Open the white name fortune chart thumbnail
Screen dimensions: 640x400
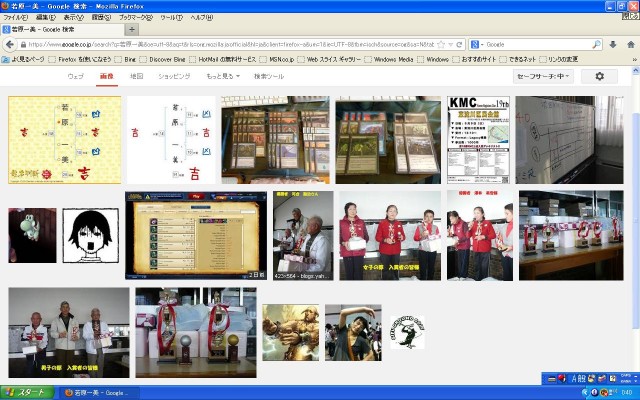171,140
